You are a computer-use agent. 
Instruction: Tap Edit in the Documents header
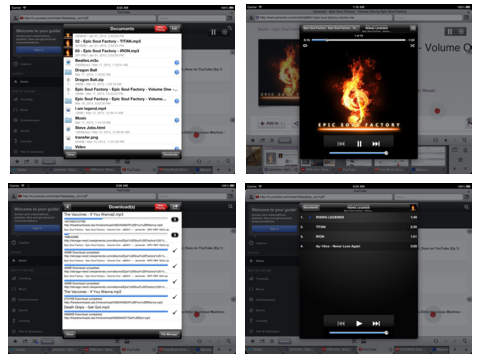[174, 29]
